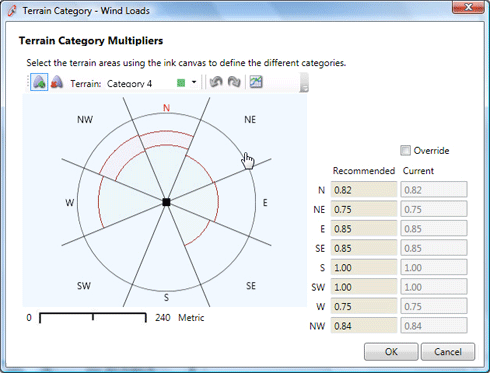The width and height of the screenshot is (490, 373).
Task: Confirm with the OK button
Action: tap(391, 352)
